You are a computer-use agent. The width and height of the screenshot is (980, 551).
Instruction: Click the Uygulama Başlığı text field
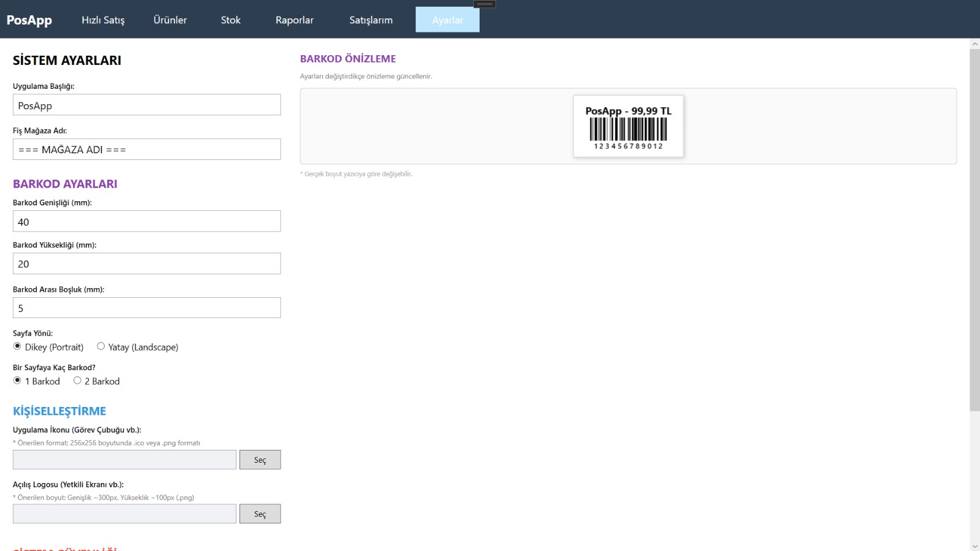pyautogui.click(x=146, y=105)
